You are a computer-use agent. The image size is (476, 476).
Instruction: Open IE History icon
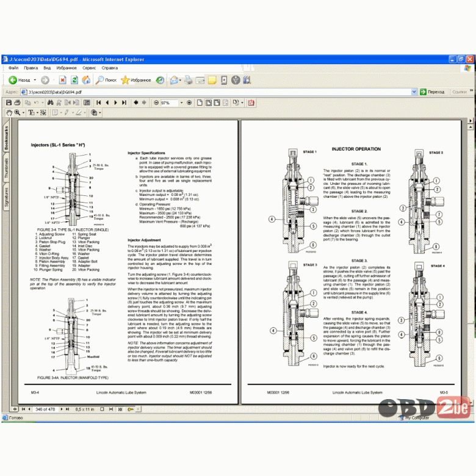(x=160, y=80)
